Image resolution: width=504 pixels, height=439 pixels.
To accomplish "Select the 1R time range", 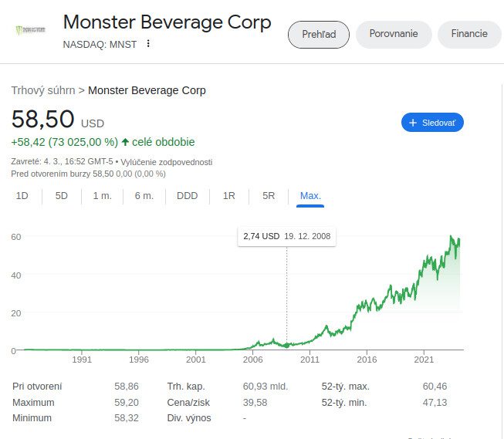I will coord(228,196).
